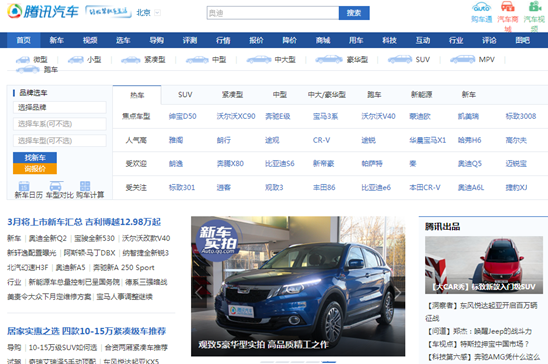
Task: Open the blue SUV slideshow image
Action: [x=298, y=286]
